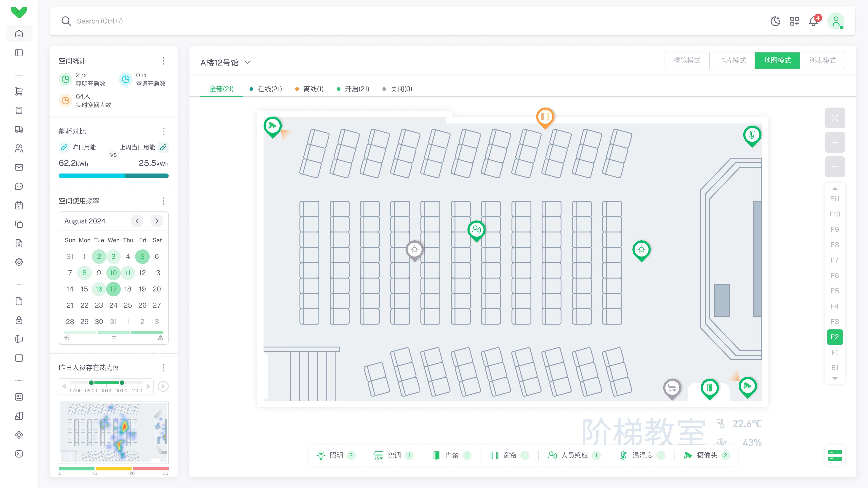
Task: Switch to 列表模式 view tab
Action: pyautogui.click(x=823, y=61)
